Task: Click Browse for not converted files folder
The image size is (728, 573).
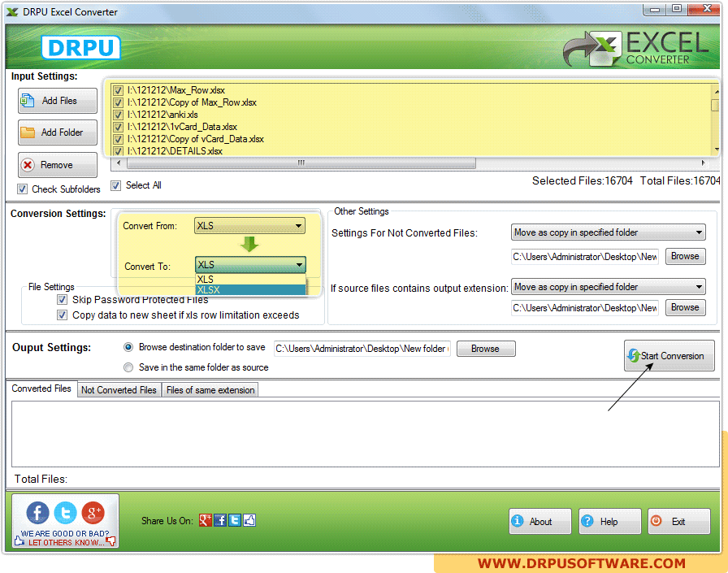Action: (x=685, y=256)
